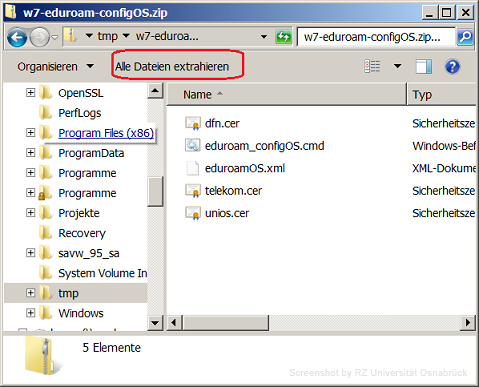Open the recent pages dropdown next to Forward
479x387 pixels.
55,37
